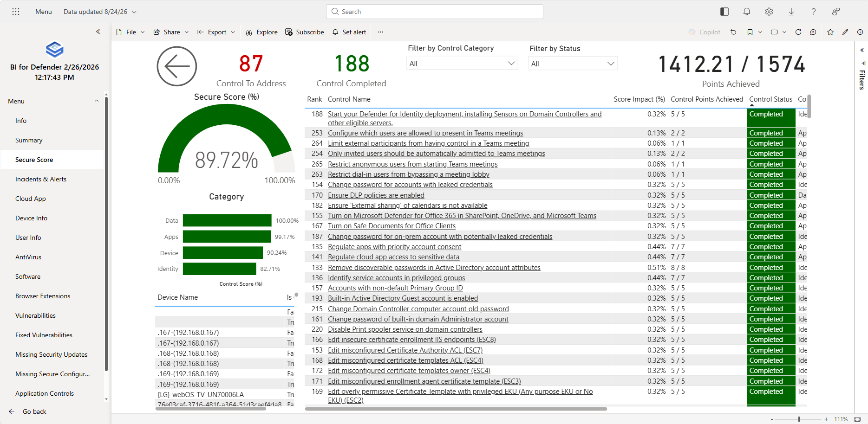Click Set alert in the toolbar
Viewport: 868px width, 424px height.
[349, 32]
